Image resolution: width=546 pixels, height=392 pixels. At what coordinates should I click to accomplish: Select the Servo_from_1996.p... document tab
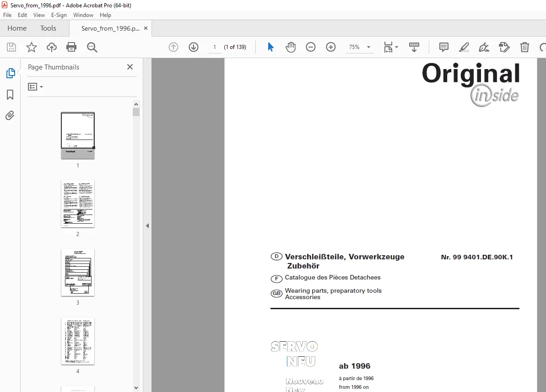tap(110, 28)
